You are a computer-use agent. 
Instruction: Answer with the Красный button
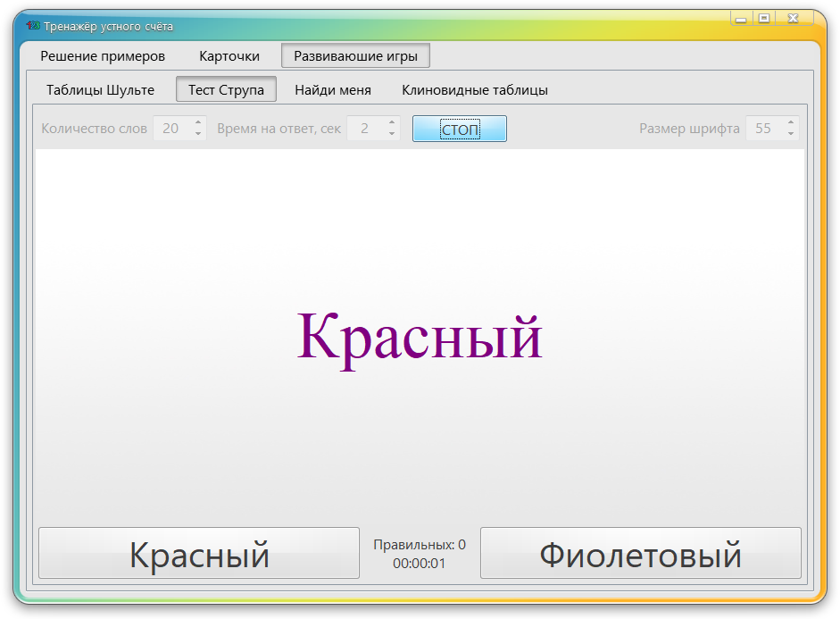coord(198,553)
